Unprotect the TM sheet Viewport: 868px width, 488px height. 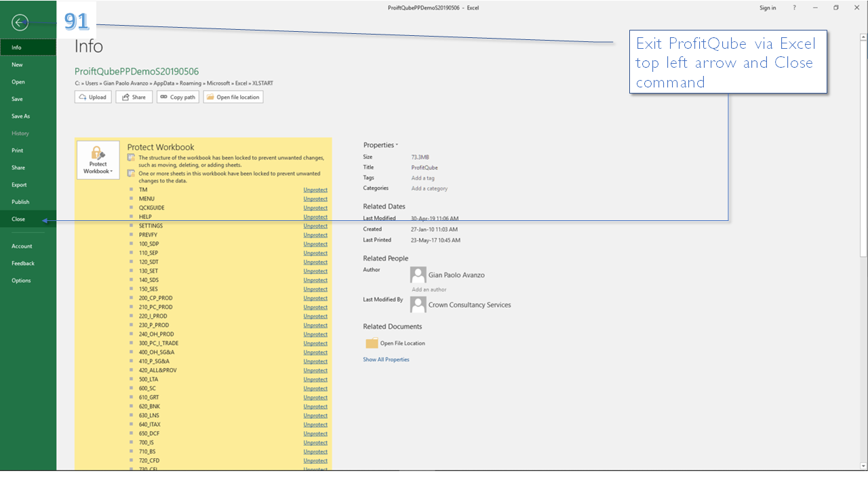(315, 190)
